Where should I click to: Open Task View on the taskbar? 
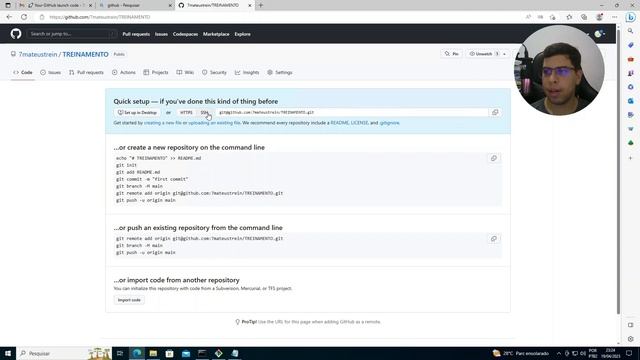(120, 353)
